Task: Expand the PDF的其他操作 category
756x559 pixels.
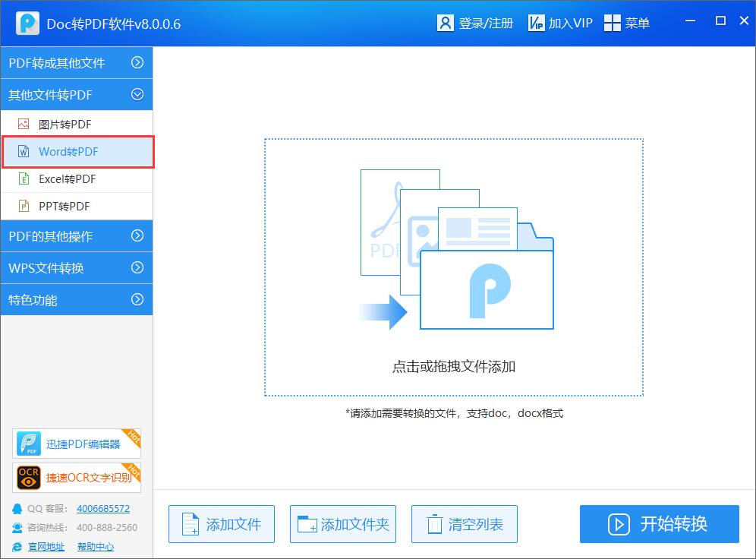Action: [76, 236]
